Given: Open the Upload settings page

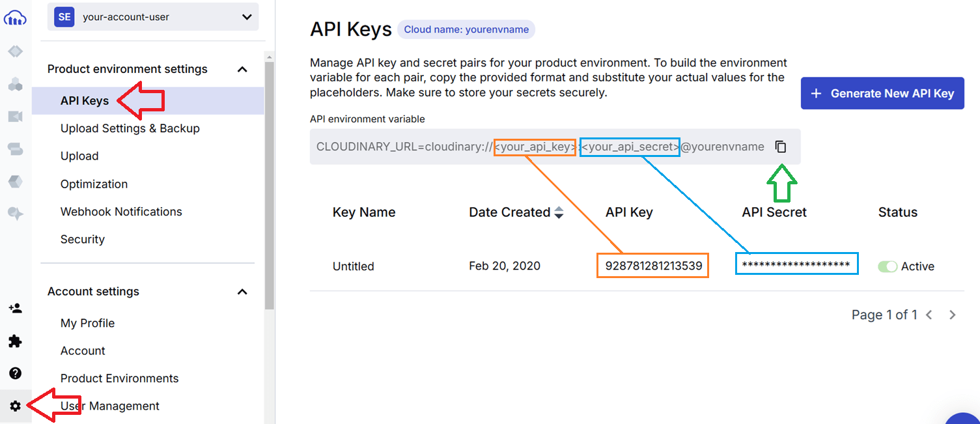Looking at the screenshot, I should coord(79,156).
